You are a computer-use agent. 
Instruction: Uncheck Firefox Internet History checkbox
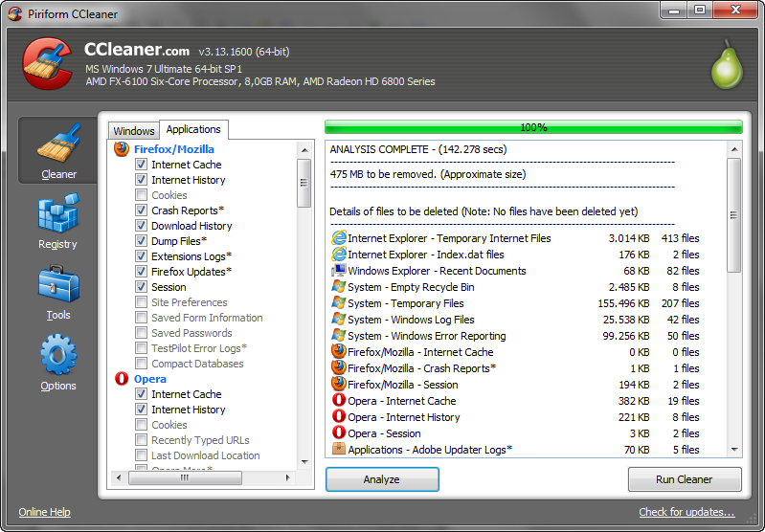(x=141, y=180)
